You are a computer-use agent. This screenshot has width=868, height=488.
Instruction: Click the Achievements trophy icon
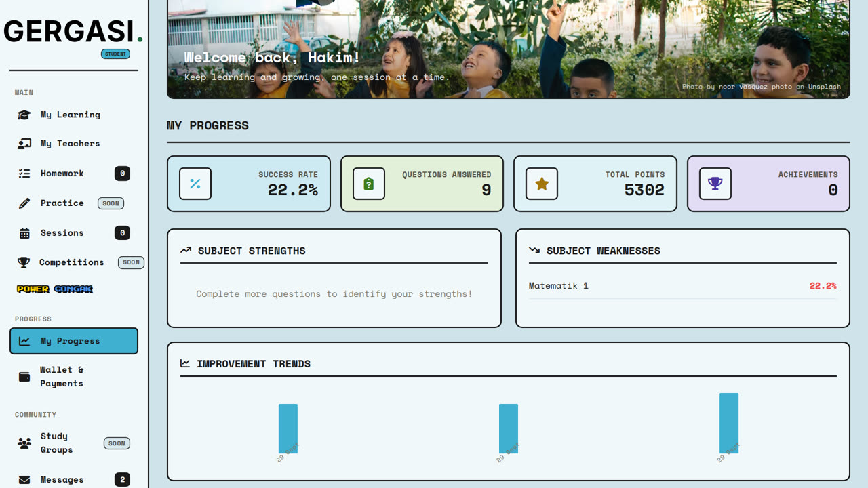(x=715, y=184)
